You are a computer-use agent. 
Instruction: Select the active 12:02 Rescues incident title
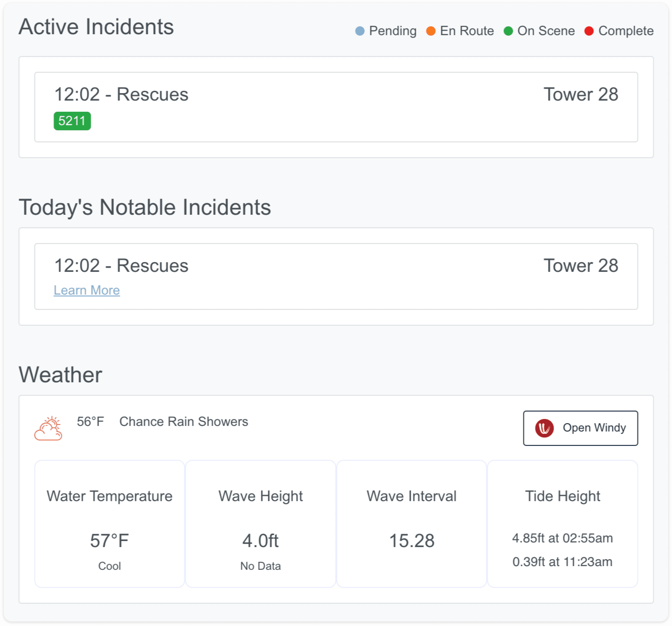coord(121,94)
